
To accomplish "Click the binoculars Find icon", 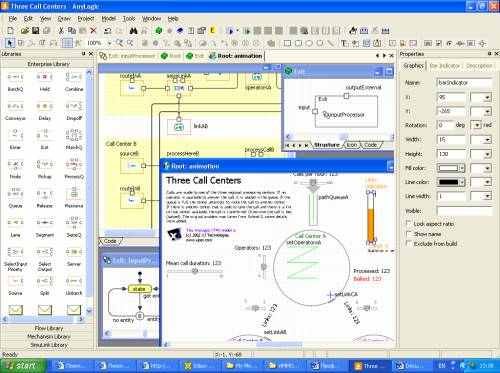I will (134, 31).
